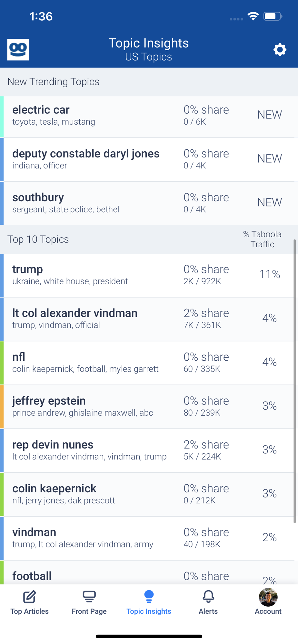Open the Alerts bell icon
298x644 pixels.
208,597
